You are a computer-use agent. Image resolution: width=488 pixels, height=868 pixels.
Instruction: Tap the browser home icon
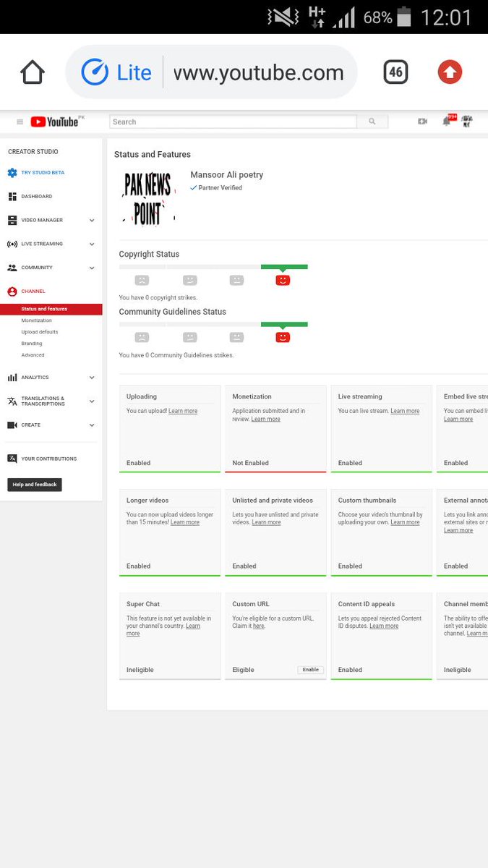pyautogui.click(x=33, y=72)
